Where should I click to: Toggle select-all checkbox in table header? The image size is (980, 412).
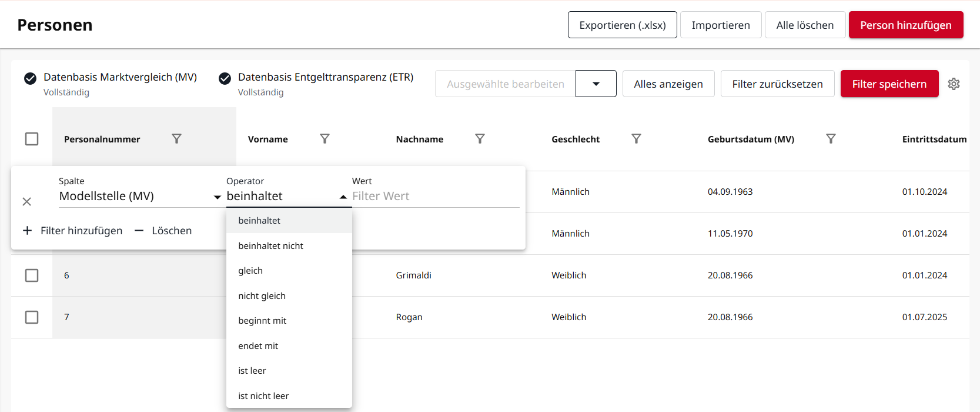tap(32, 139)
